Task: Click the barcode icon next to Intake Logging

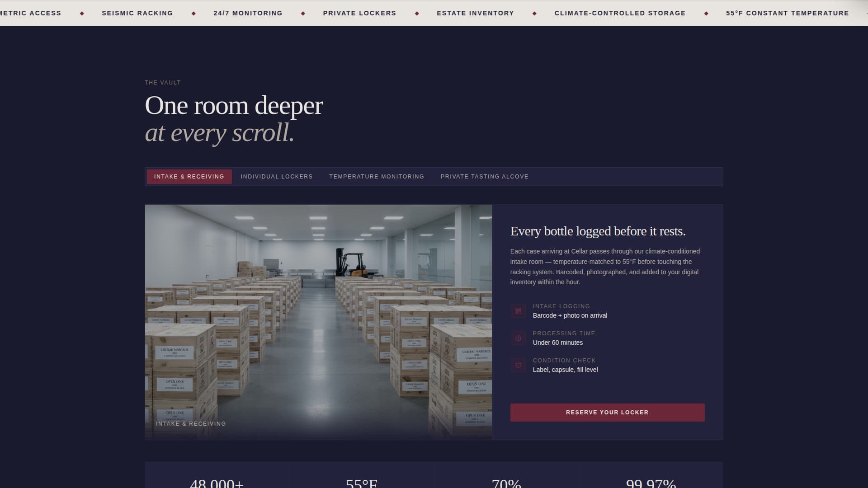Action: pyautogui.click(x=517, y=311)
